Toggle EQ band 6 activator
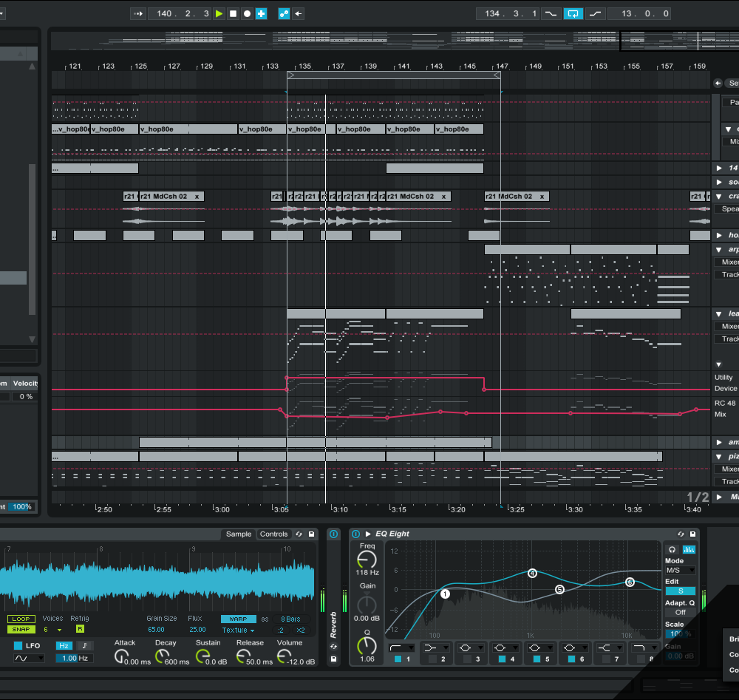739x700 pixels. tap(572, 659)
